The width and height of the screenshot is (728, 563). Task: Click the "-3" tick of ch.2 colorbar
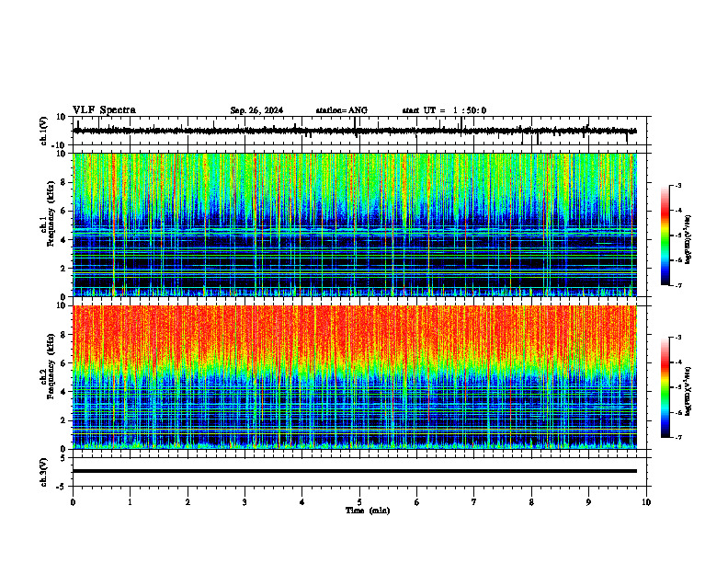pos(678,338)
